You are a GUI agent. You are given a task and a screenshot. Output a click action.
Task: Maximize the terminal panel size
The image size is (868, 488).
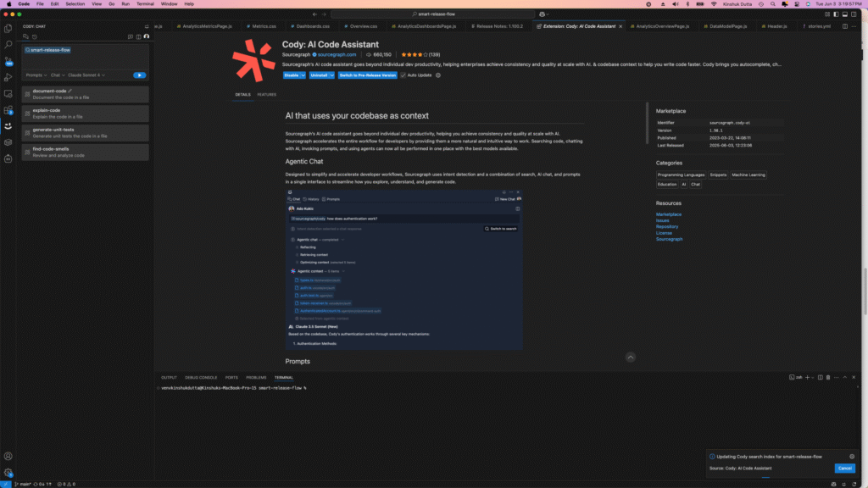[845, 377]
